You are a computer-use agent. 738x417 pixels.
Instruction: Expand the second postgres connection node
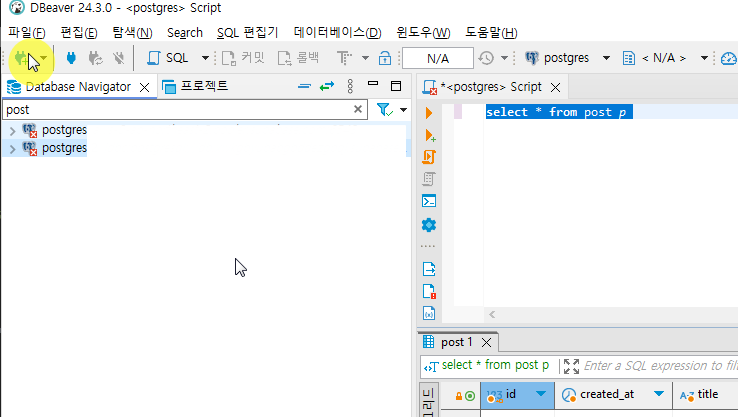[x=13, y=149]
